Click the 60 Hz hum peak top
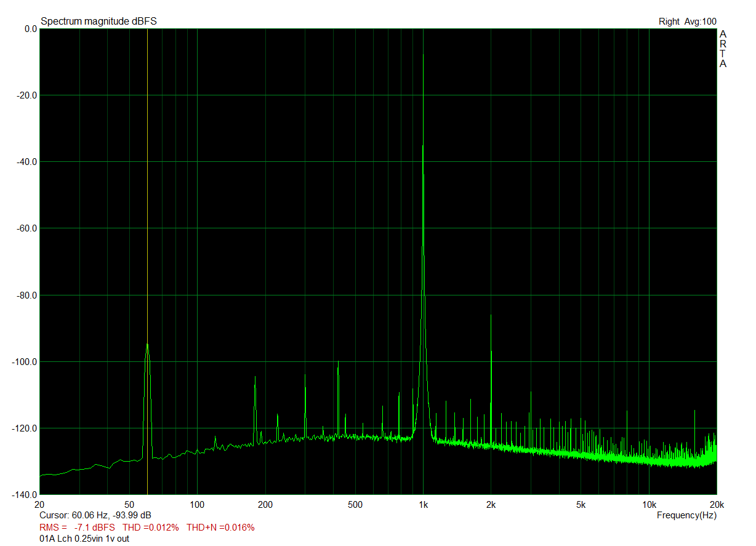This screenshot has height=546, width=756. pos(147,345)
